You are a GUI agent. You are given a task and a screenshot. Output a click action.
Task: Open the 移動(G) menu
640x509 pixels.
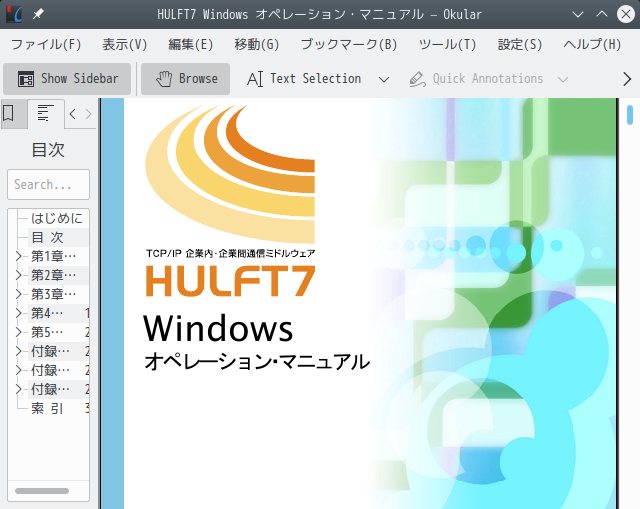257,44
